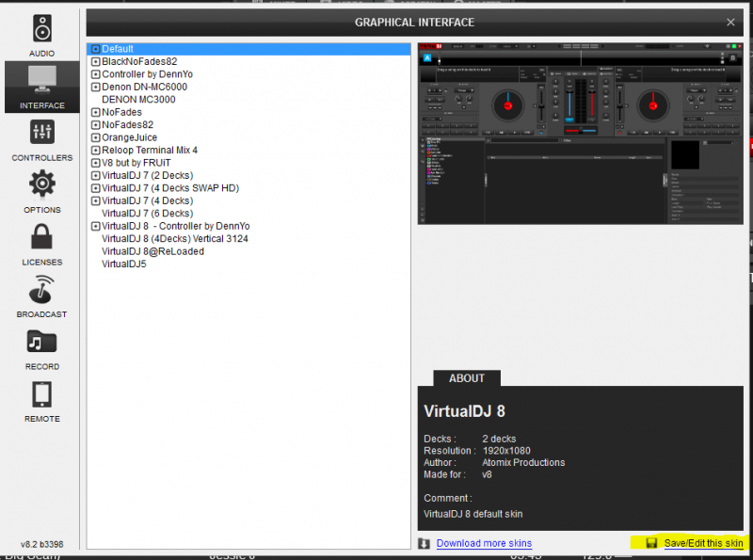Select Controller by DennYo skin name
Viewport: 753px width, 560px height.
pyautogui.click(x=148, y=74)
